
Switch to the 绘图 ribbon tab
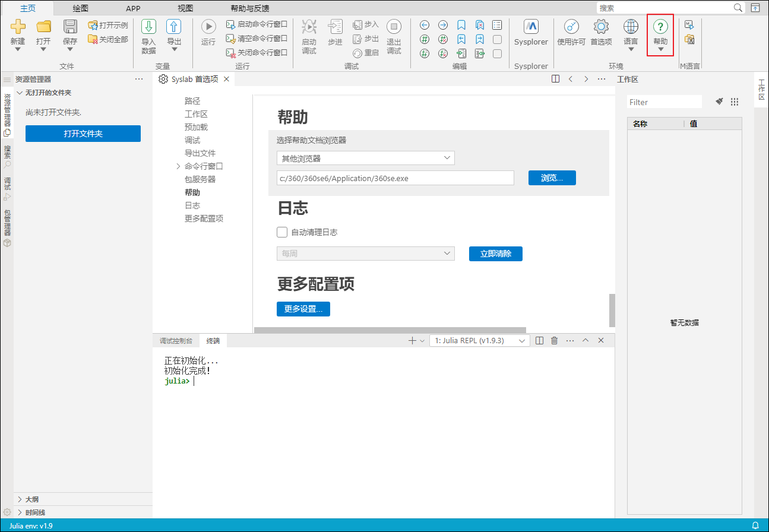(x=81, y=8)
